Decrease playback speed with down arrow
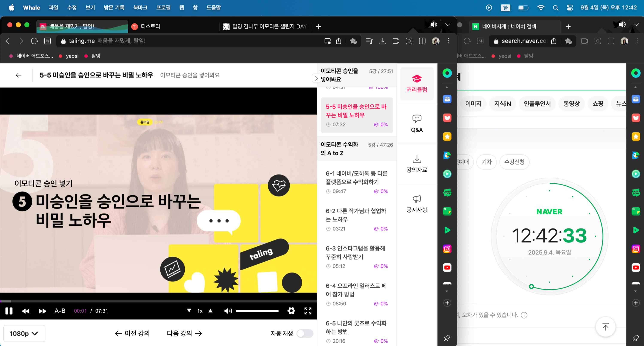The height and width of the screenshot is (346, 644). click(189, 311)
